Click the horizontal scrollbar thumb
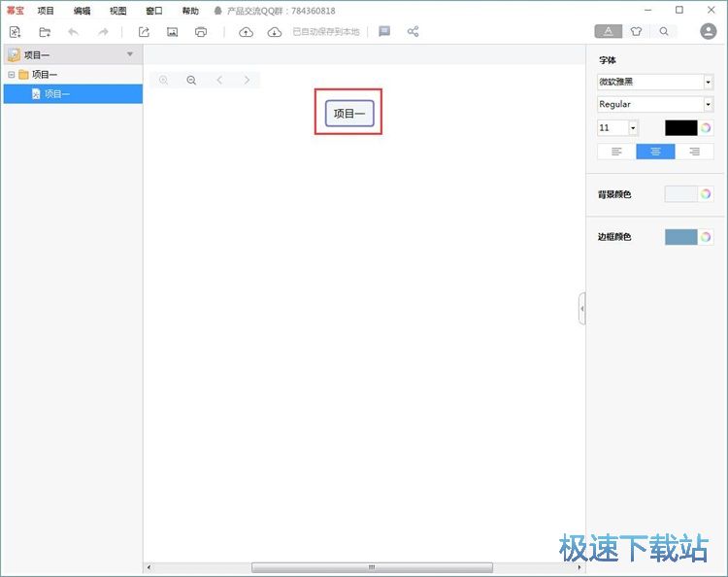The image size is (728, 577). (x=372, y=567)
